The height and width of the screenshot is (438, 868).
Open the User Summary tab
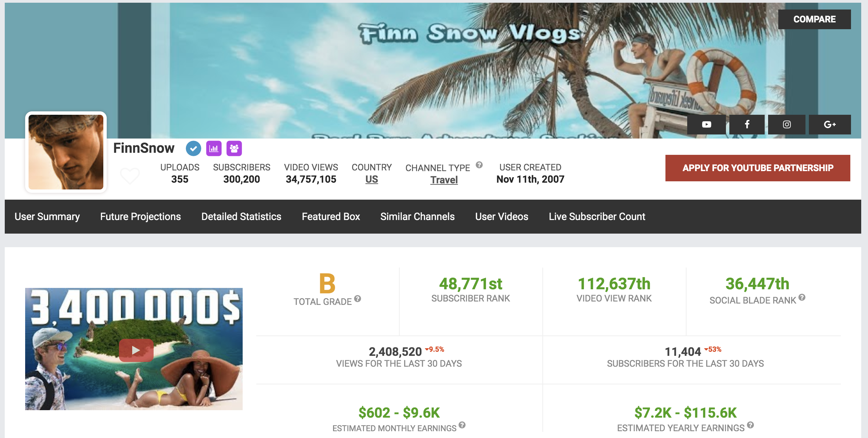coord(47,217)
